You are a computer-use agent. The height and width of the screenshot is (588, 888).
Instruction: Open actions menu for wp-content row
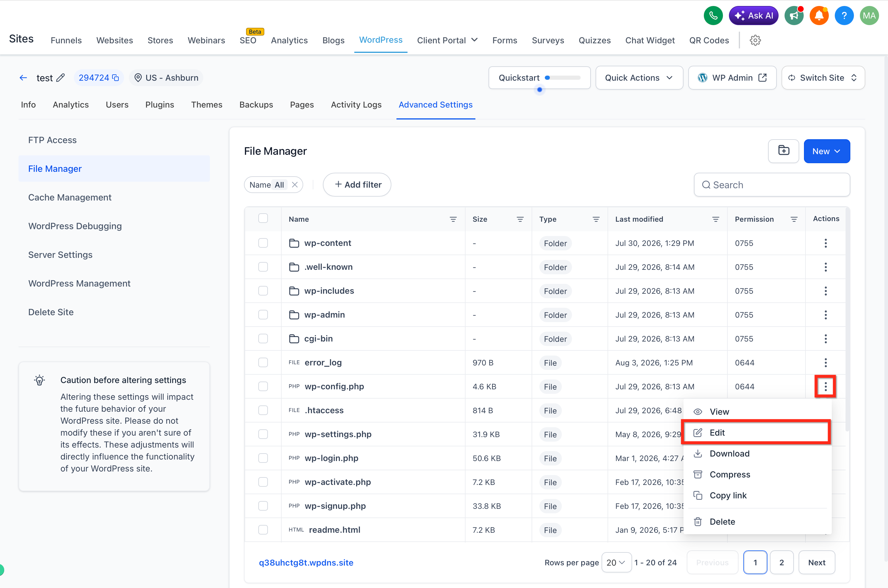825,243
